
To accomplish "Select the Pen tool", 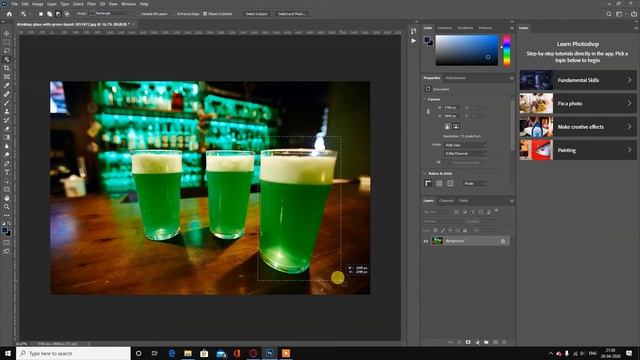I will (7, 163).
